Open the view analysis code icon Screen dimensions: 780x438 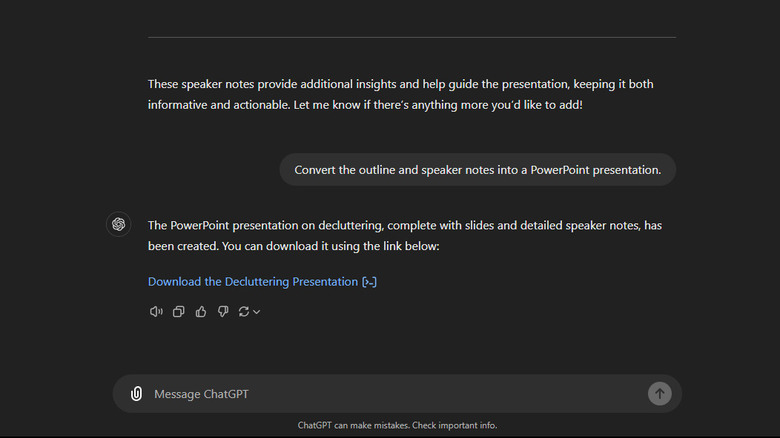click(369, 282)
